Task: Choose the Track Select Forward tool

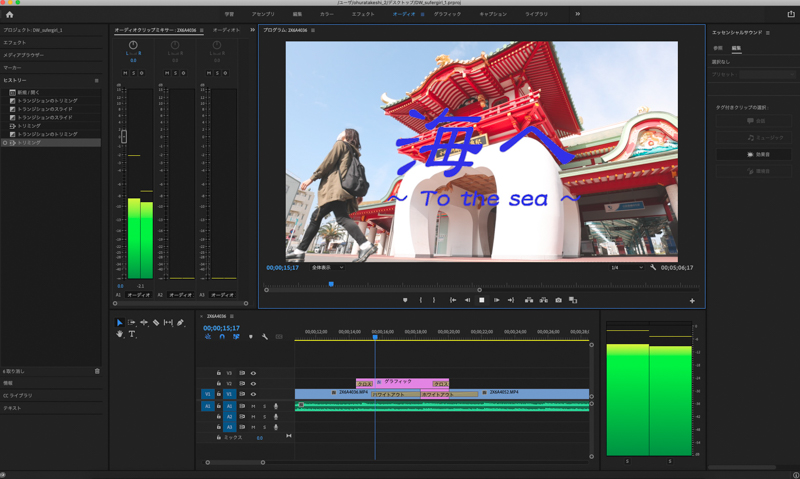Action: pos(131,323)
